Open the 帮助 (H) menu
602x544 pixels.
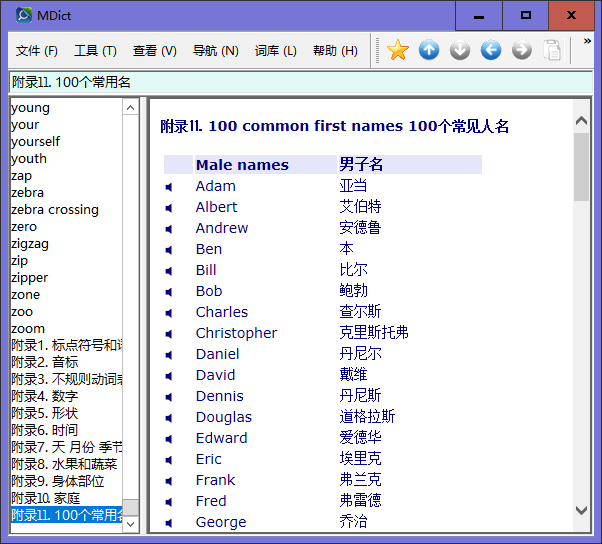pyautogui.click(x=335, y=51)
